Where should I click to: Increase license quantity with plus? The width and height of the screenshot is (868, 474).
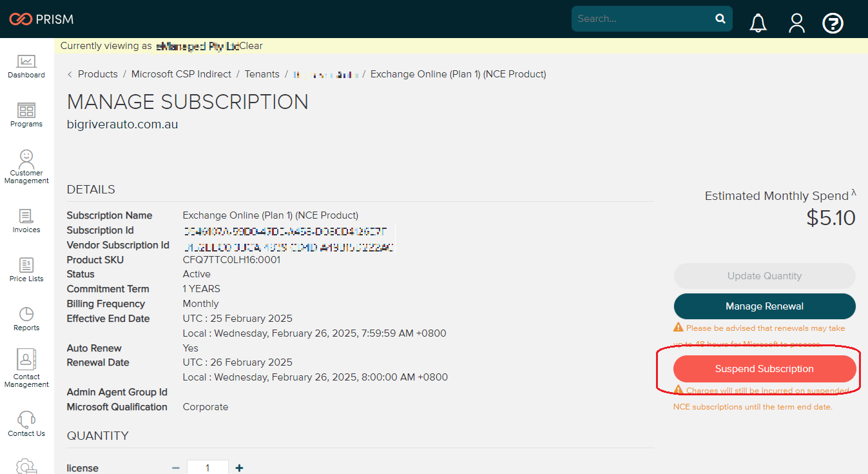tap(239, 468)
